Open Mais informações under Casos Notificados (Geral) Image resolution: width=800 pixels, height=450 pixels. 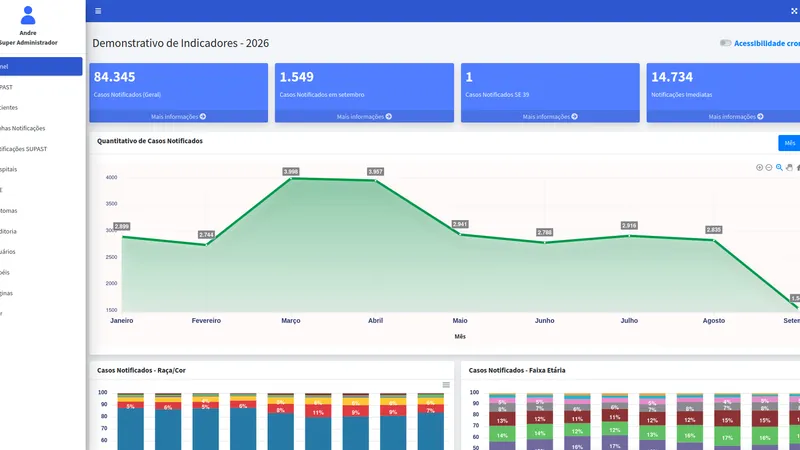pos(179,116)
